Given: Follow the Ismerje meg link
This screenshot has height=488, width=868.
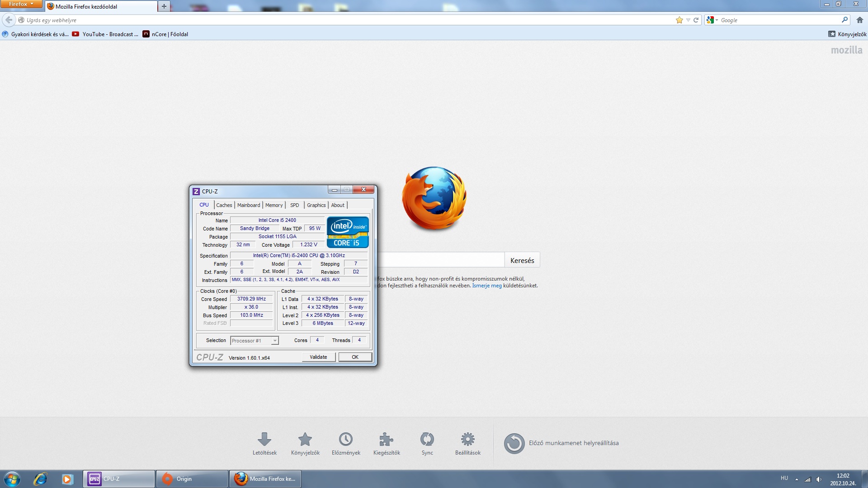Looking at the screenshot, I should pos(487,286).
